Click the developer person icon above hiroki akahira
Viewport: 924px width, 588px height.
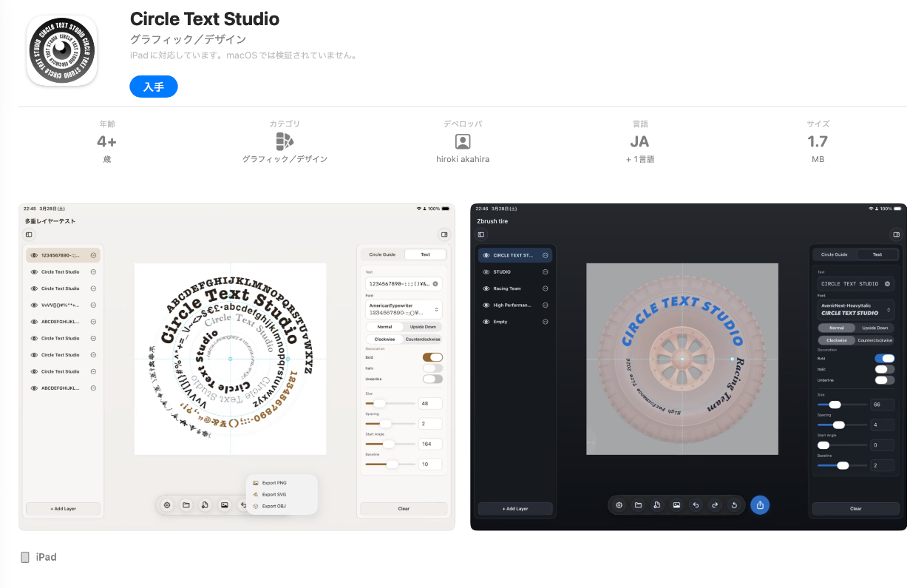click(x=462, y=141)
